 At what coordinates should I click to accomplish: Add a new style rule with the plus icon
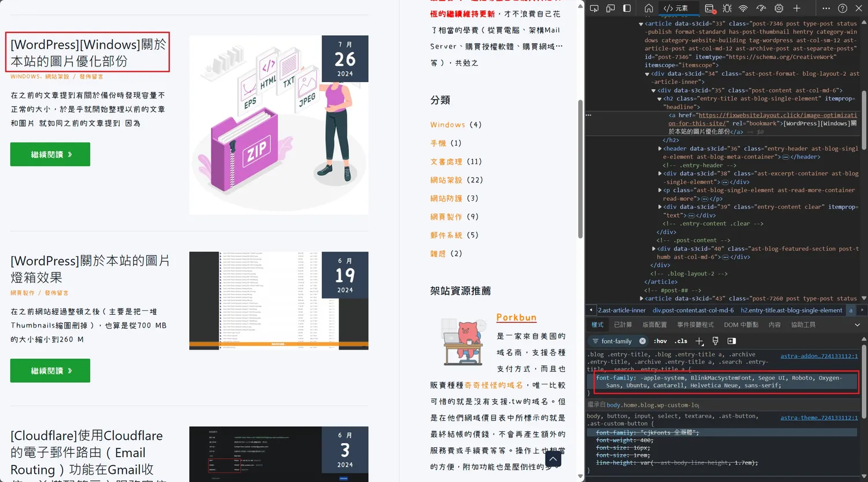coord(699,341)
